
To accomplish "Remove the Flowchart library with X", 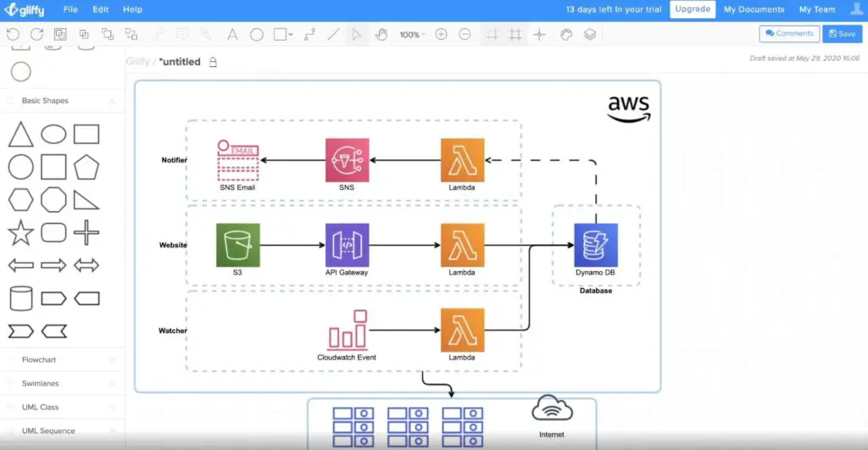I will click(x=113, y=360).
